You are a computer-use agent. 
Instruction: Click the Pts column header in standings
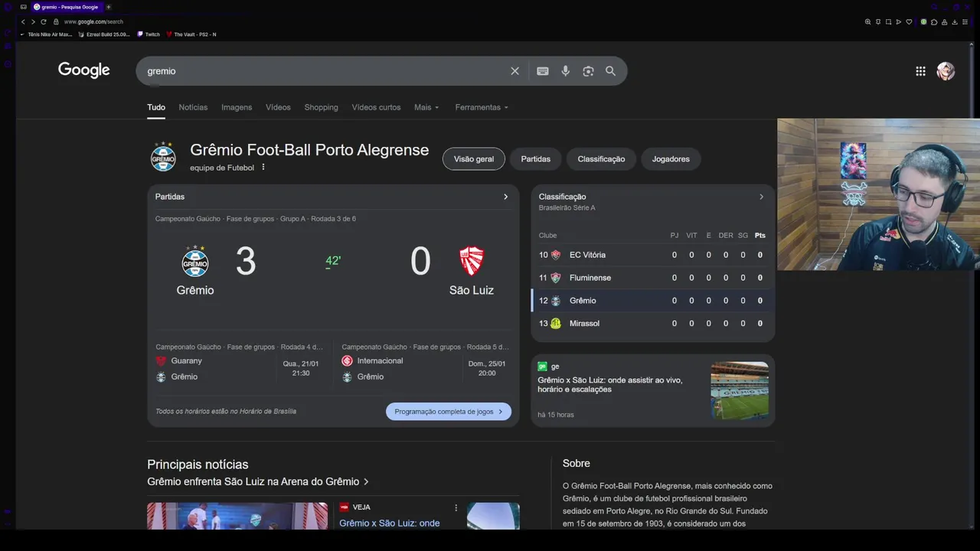click(759, 236)
